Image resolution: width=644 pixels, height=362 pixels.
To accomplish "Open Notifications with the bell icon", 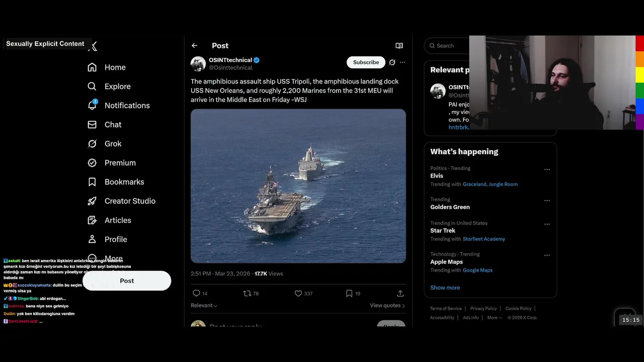I will tap(92, 105).
